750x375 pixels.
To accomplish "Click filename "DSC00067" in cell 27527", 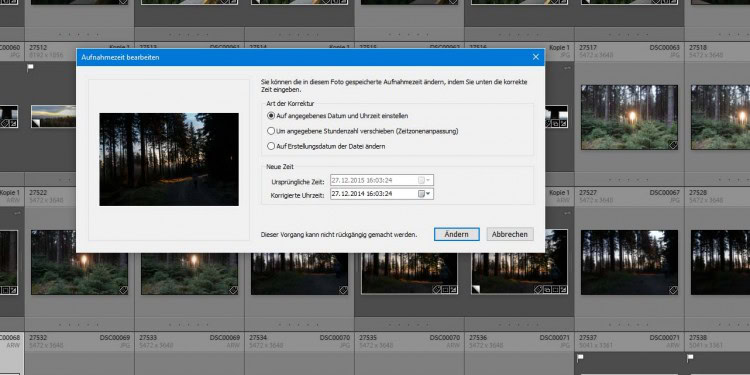I will tap(664, 192).
